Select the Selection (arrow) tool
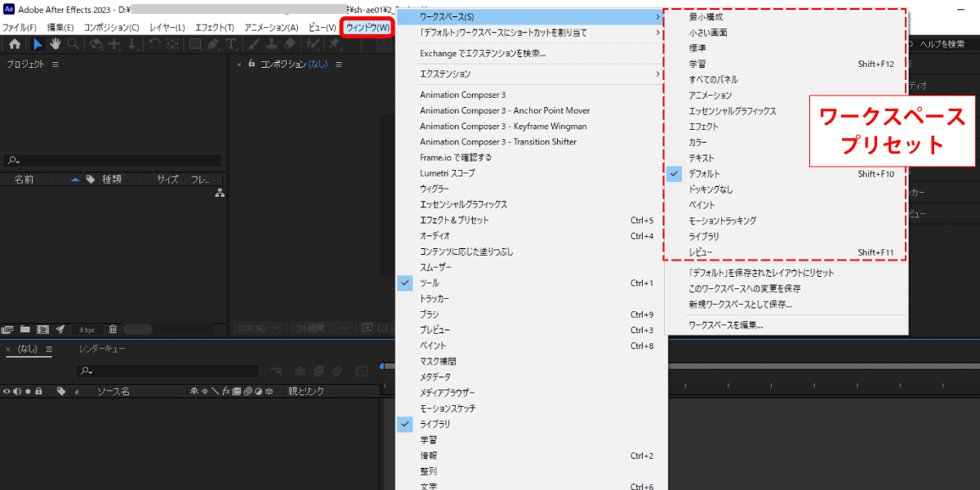980x490 pixels. (x=38, y=44)
